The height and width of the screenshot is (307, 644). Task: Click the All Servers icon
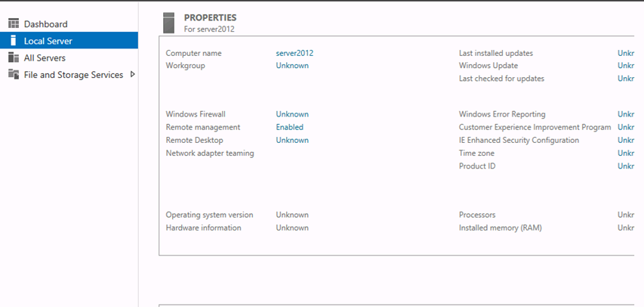pos(14,57)
